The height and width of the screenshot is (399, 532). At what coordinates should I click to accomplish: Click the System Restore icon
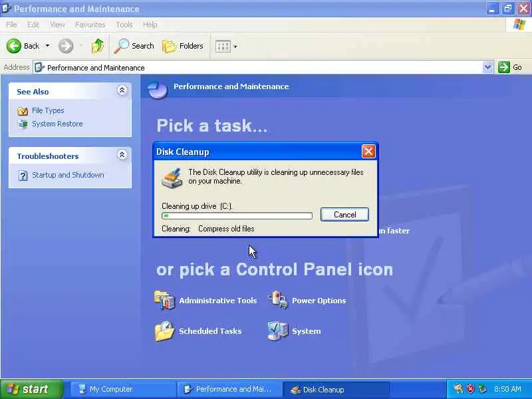[x=23, y=124]
